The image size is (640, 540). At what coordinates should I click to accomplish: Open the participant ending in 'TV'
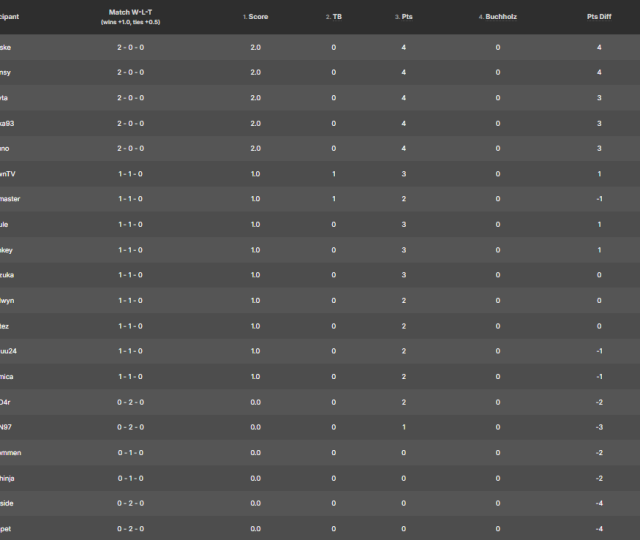click(x=8, y=174)
